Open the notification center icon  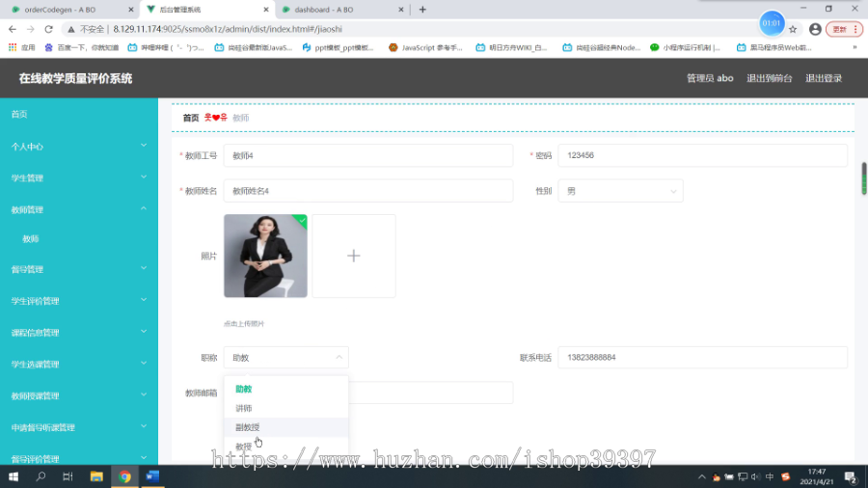(851, 477)
